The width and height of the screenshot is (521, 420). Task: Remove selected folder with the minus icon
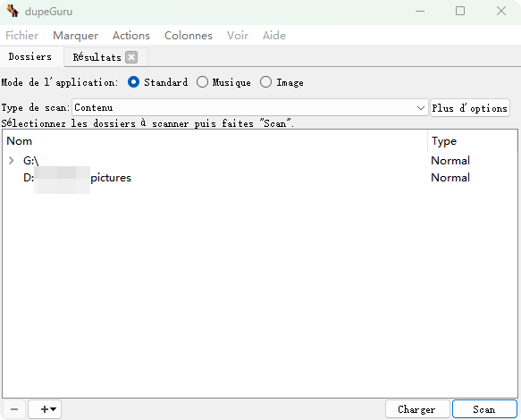coord(14,409)
